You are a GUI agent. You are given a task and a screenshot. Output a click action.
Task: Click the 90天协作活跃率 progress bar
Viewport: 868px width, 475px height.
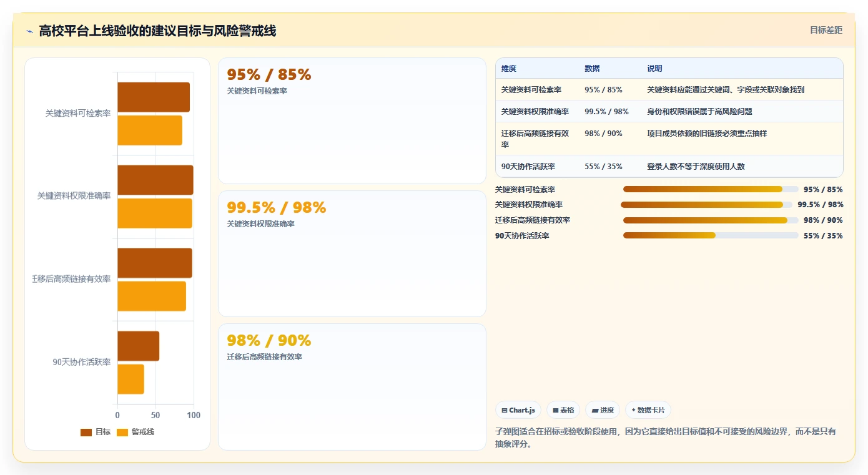coord(711,235)
